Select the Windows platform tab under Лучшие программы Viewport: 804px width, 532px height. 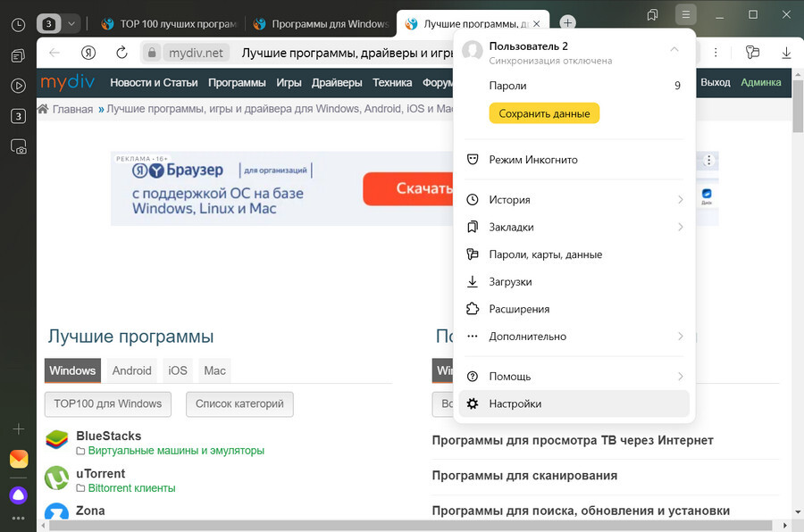pos(72,370)
